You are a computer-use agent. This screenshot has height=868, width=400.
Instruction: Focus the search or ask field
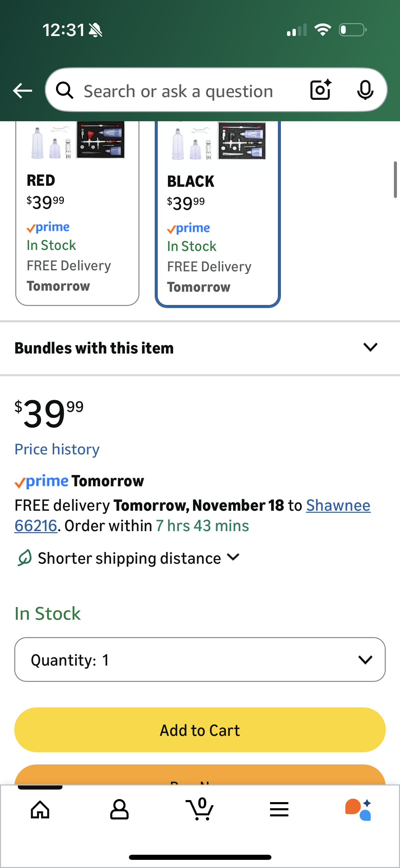pos(190,91)
